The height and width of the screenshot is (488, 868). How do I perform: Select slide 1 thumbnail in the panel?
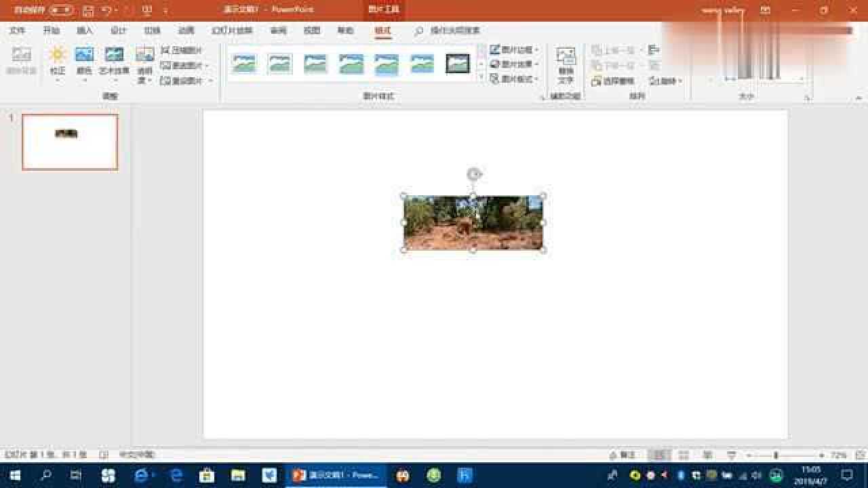[70, 142]
